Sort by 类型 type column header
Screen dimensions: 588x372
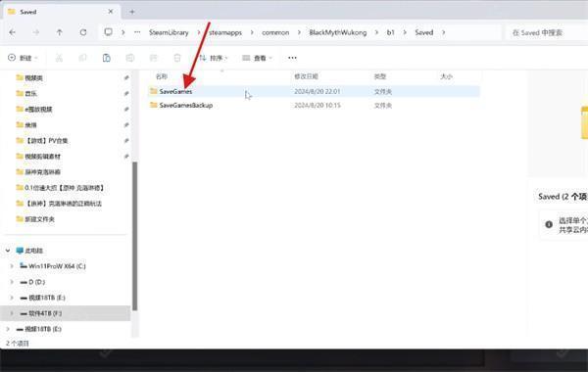click(380, 76)
